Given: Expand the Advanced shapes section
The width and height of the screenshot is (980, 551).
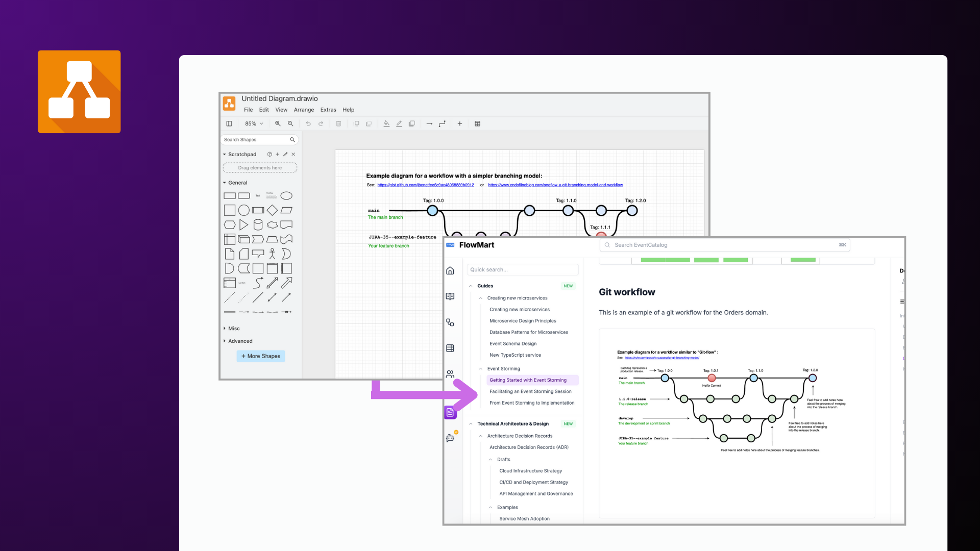Looking at the screenshot, I should click(225, 341).
